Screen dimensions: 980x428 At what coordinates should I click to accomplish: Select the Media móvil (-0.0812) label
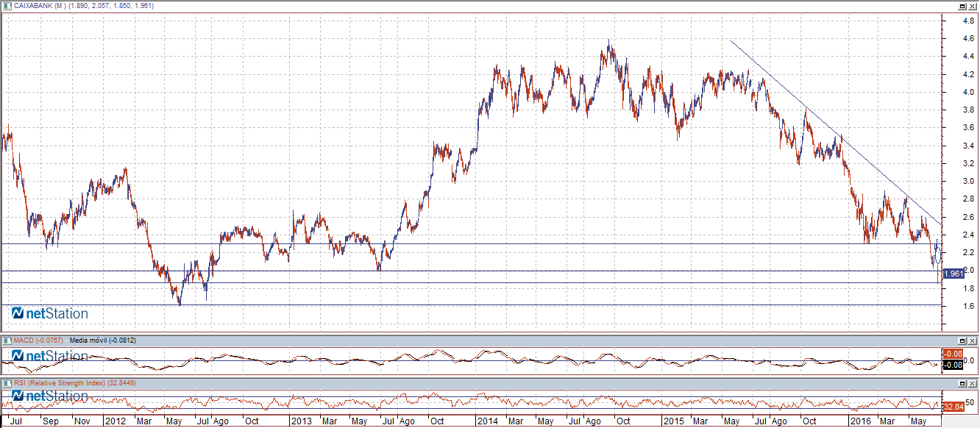[x=103, y=340]
